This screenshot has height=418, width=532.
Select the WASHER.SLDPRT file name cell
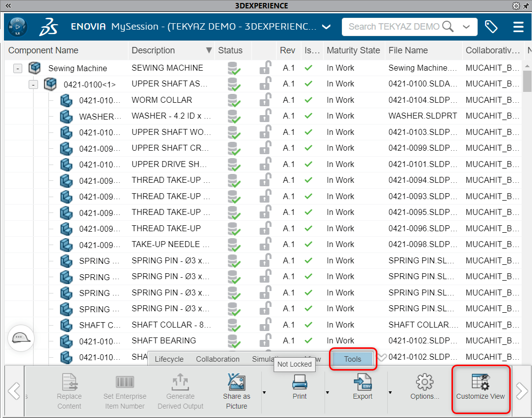[423, 116]
